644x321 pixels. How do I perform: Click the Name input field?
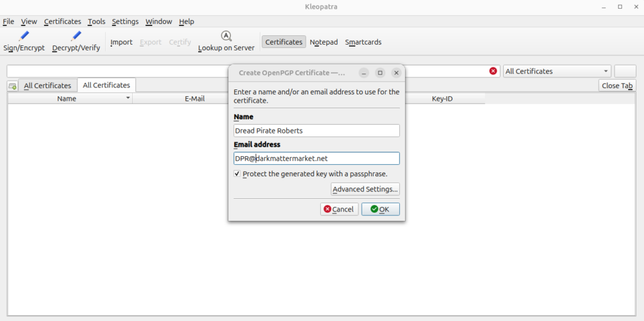(316, 131)
